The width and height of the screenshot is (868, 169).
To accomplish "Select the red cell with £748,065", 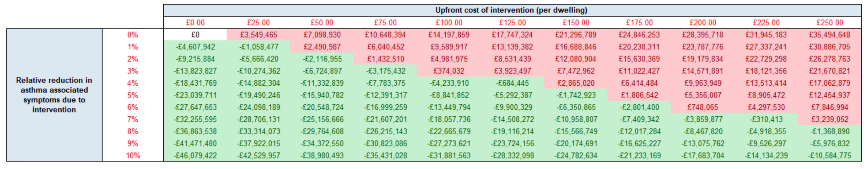I will [x=702, y=107].
